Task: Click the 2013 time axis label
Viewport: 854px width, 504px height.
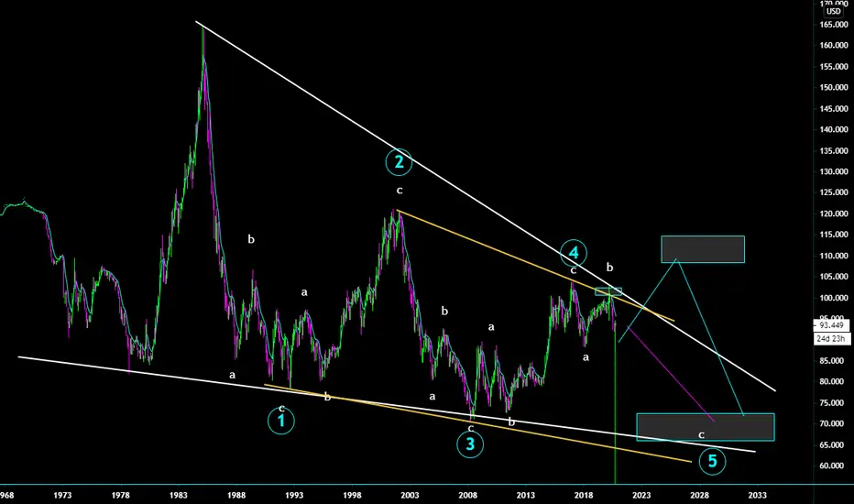Action: pyautogui.click(x=526, y=495)
